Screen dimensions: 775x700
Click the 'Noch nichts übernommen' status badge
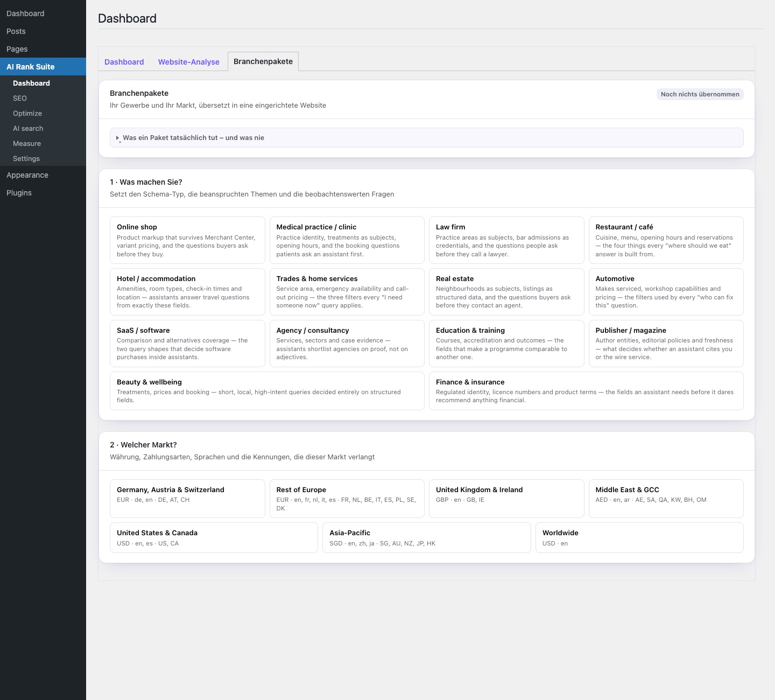(x=700, y=94)
